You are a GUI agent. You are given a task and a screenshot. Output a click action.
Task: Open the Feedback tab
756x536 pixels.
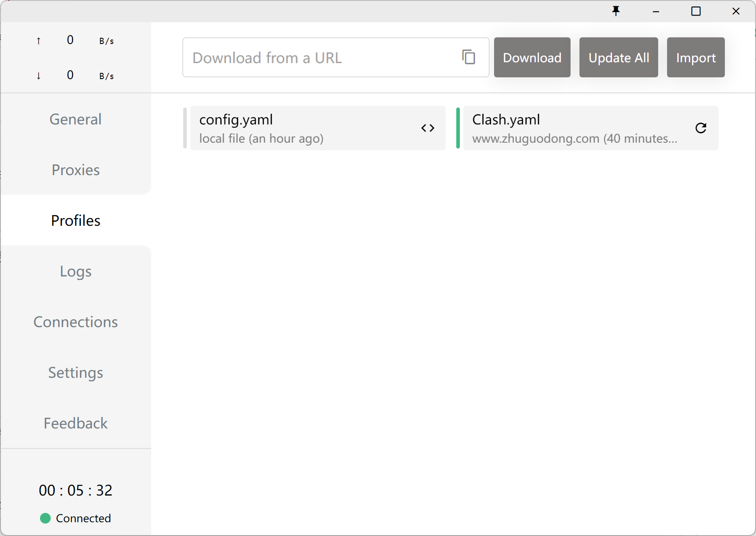76,423
